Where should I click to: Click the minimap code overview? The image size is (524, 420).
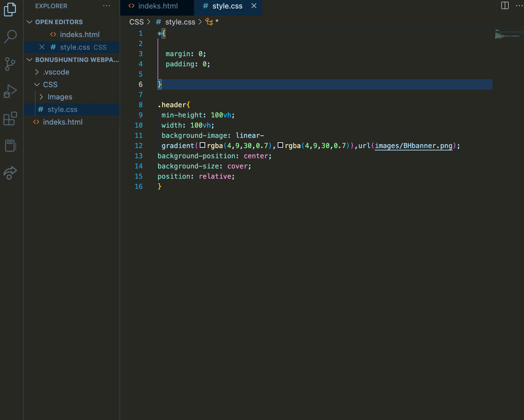click(508, 34)
